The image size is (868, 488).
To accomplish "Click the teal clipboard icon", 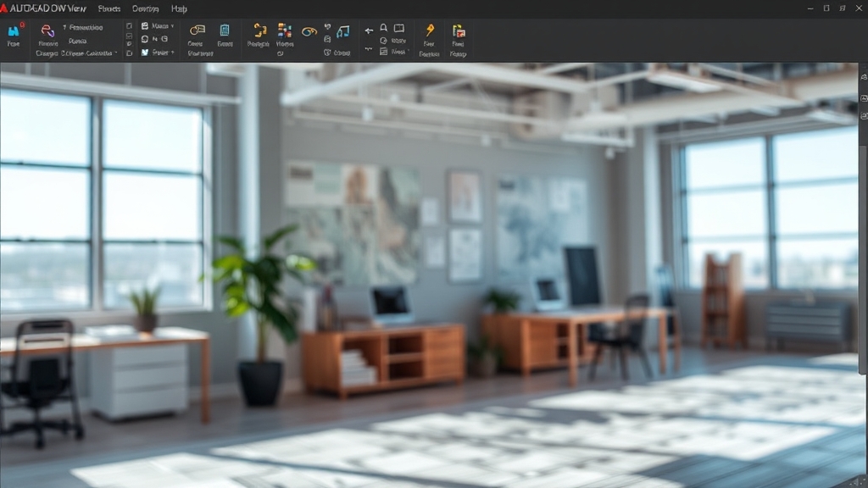I will pyautogui.click(x=225, y=30).
